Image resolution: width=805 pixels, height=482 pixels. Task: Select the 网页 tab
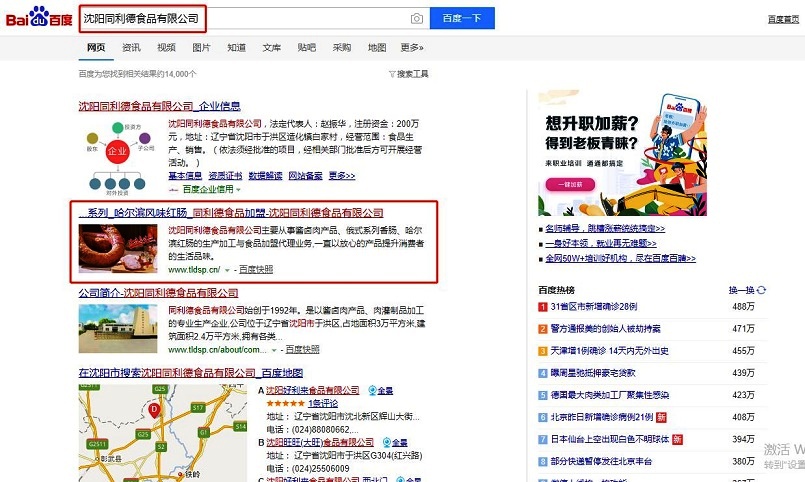pos(96,47)
